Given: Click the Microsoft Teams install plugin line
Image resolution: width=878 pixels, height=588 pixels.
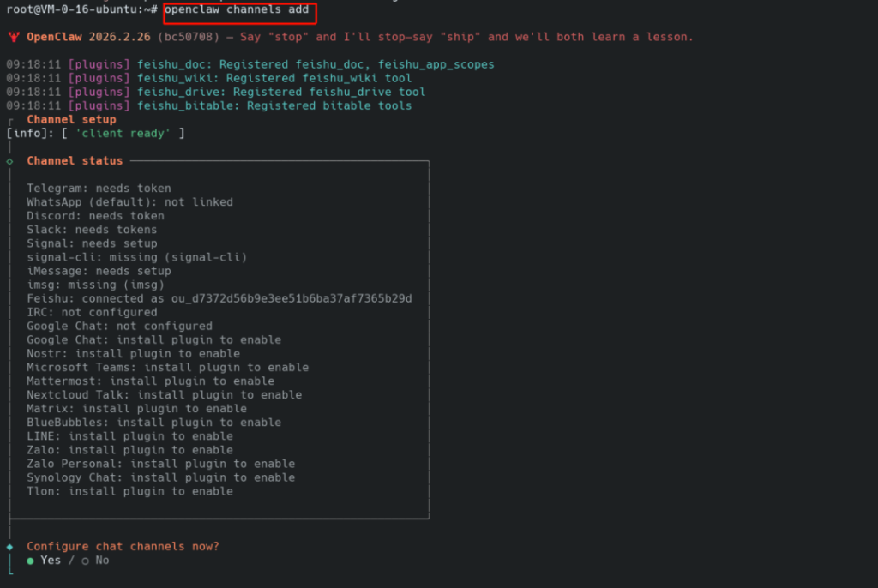Looking at the screenshot, I should click(x=167, y=368).
